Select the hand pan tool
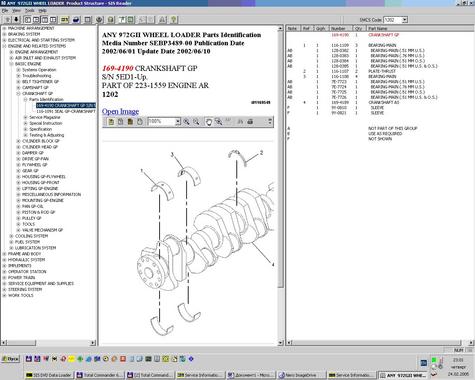 point(209,122)
